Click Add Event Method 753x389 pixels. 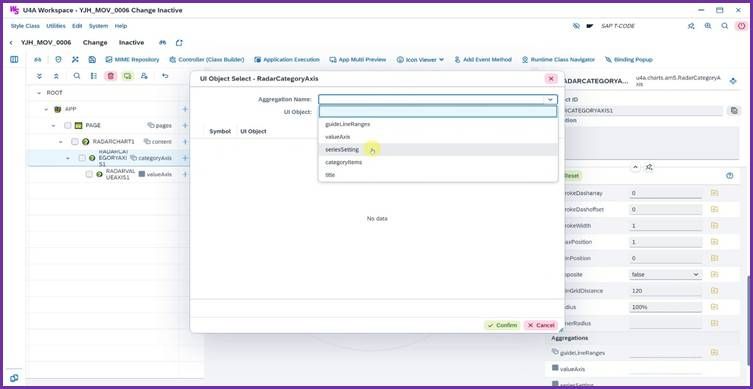tap(483, 60)
